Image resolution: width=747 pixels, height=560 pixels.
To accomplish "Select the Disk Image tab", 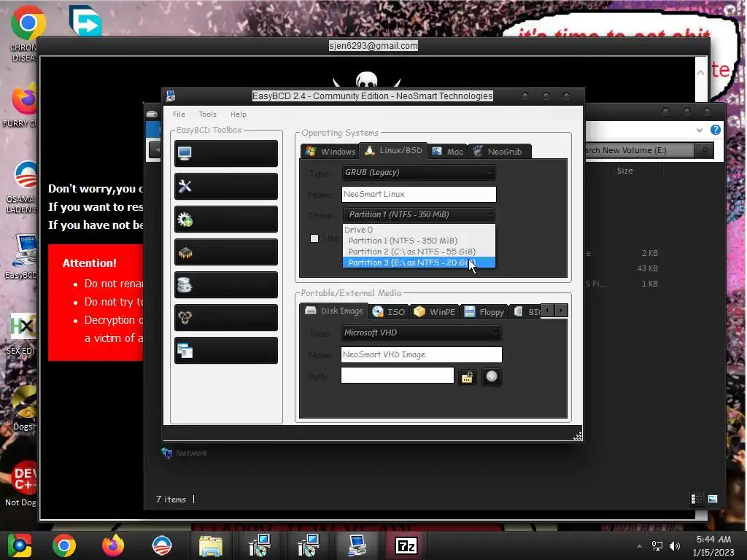I will (x=334, y=311).
